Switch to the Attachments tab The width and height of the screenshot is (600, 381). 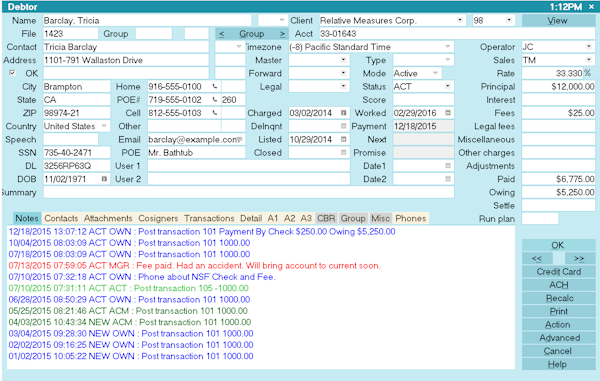pyautogui.click(x=108, y=218)
